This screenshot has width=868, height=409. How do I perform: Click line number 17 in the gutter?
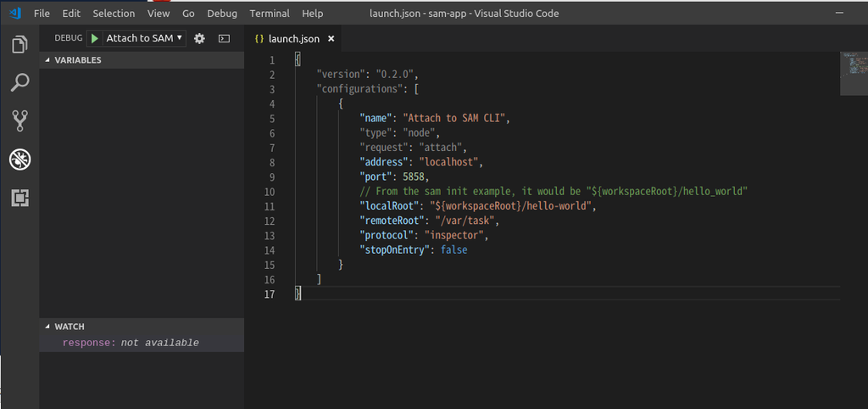coord(270,294)
